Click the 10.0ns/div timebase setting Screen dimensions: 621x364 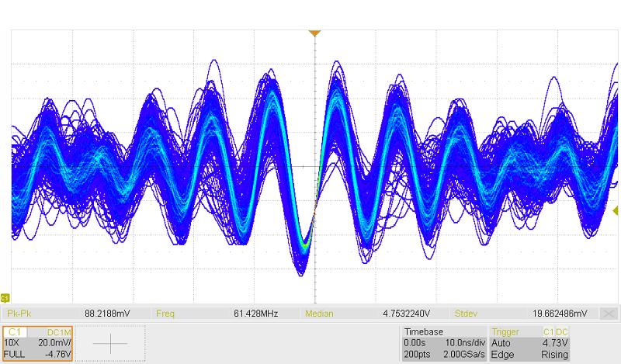(463, 342)
